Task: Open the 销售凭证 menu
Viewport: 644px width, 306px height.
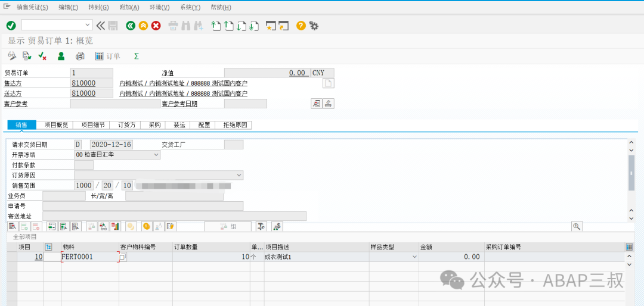Action: (32, 7)
